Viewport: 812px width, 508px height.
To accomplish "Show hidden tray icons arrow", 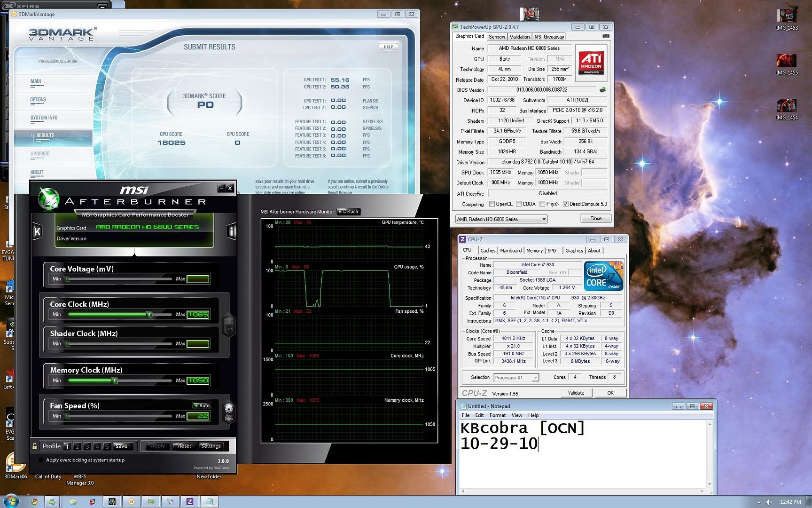I will click(758, 502).
